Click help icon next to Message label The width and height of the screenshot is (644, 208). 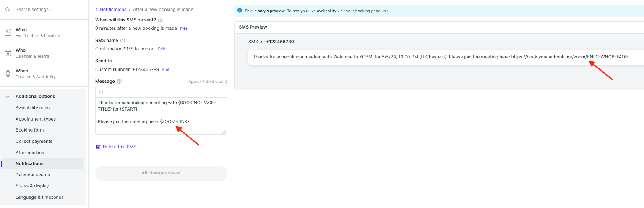pos(119,82)
